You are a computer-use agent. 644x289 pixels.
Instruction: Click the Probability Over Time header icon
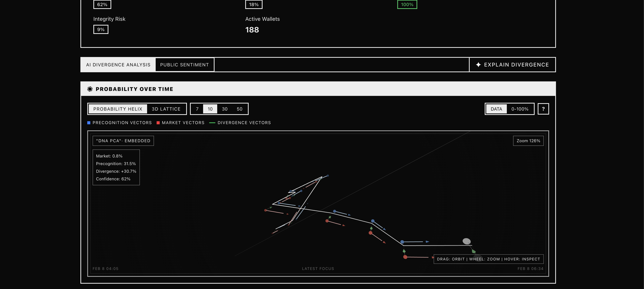point(90,89)
